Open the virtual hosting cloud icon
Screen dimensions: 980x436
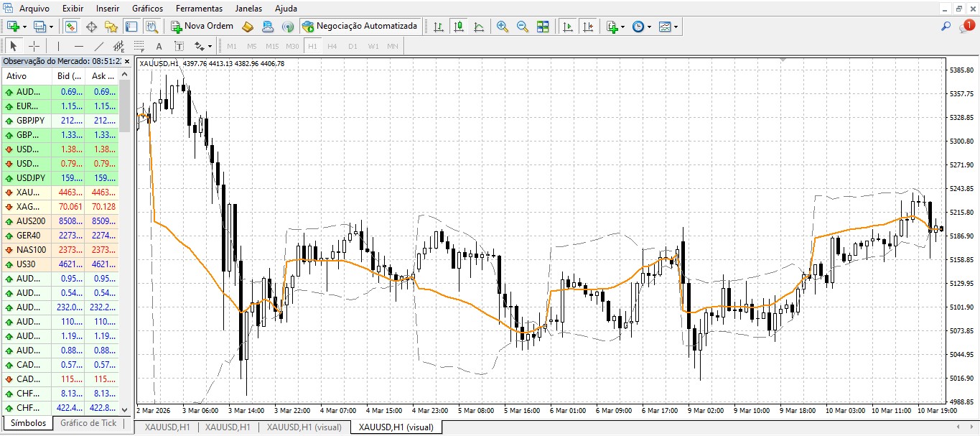(x=268, y=27)
